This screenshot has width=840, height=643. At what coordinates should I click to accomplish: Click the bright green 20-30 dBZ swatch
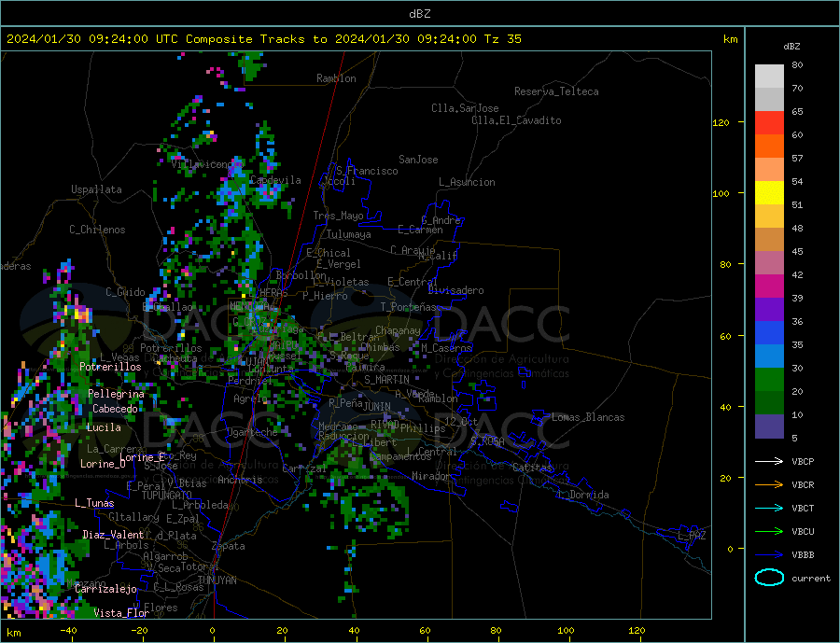(769, 380)
